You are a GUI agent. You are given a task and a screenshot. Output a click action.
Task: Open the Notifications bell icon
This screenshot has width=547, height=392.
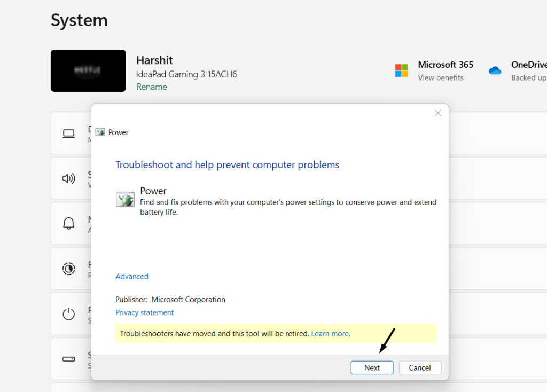click(69, 223)
